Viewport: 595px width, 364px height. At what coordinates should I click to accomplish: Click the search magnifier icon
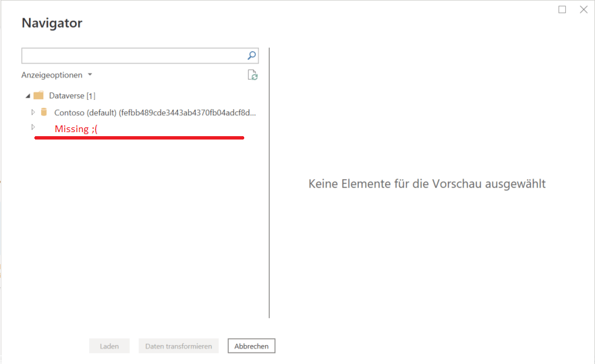252,56
